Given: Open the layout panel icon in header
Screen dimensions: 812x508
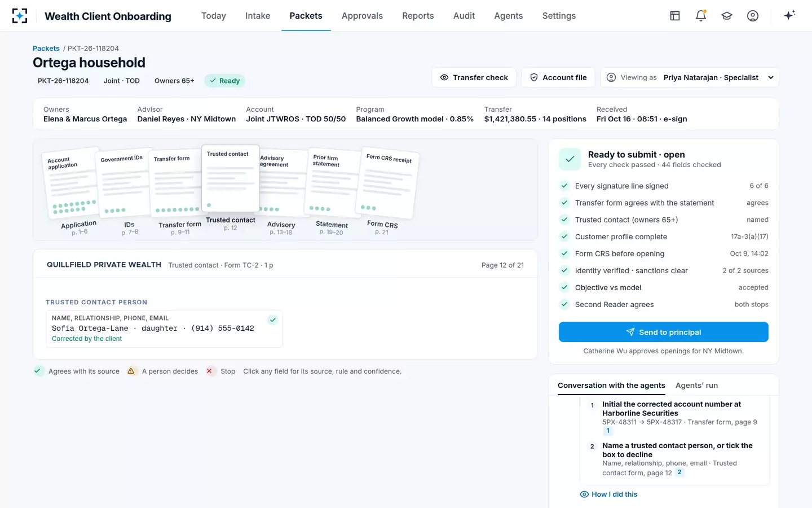Looking at the screenshot, I should click(x=675, y=16).
